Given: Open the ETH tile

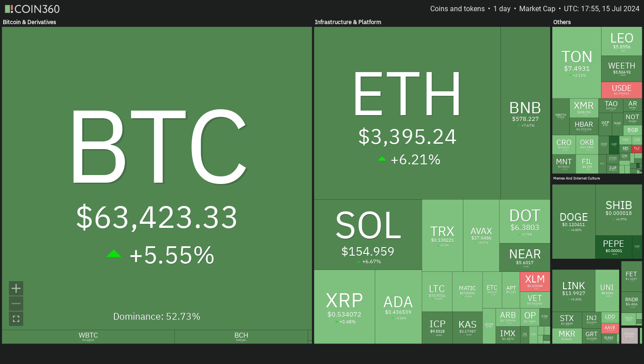Looking at the screenshot, I should [407, 113].
